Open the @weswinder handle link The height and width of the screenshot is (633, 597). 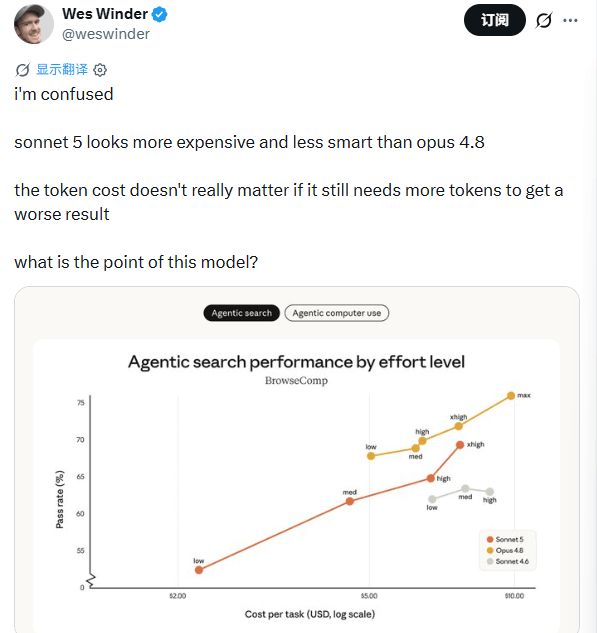pos(106,34)
